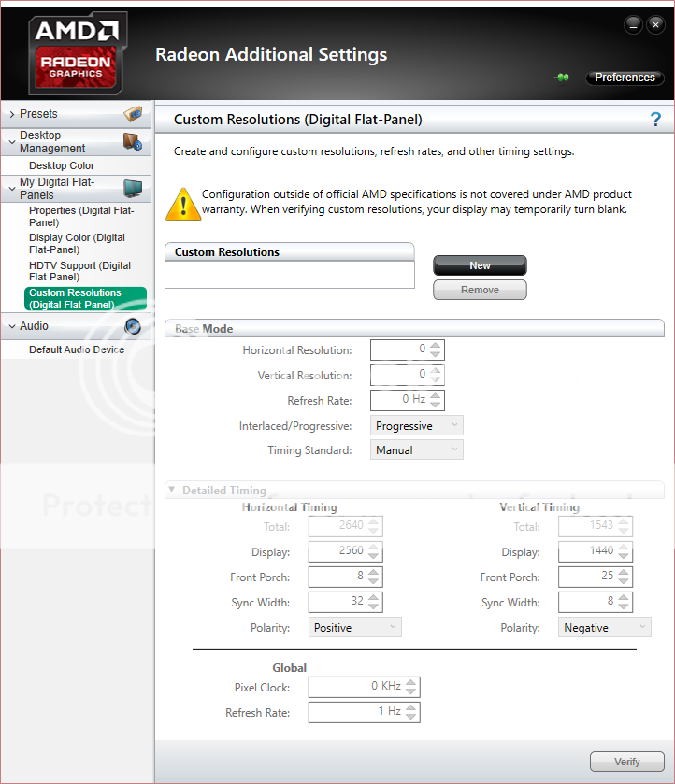The image size is (675, 784).
Task: Click the yellow warning triangle icon
Action: point(181,204)
